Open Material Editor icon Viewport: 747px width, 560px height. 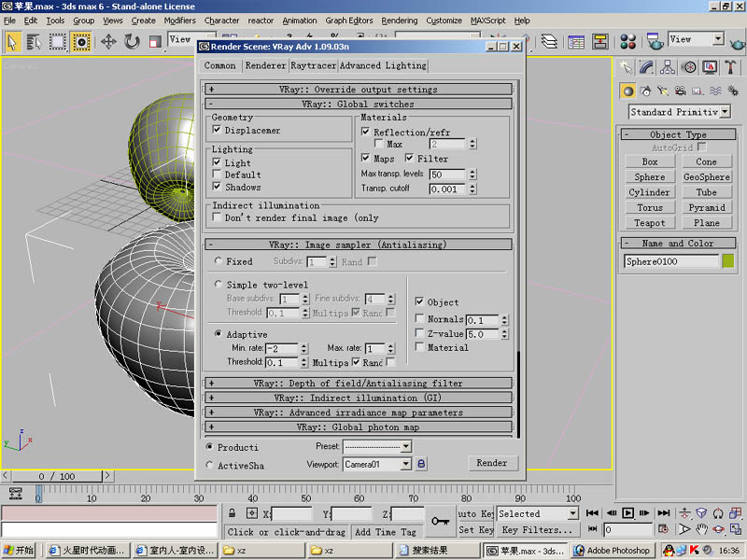[x=627, y=42]
